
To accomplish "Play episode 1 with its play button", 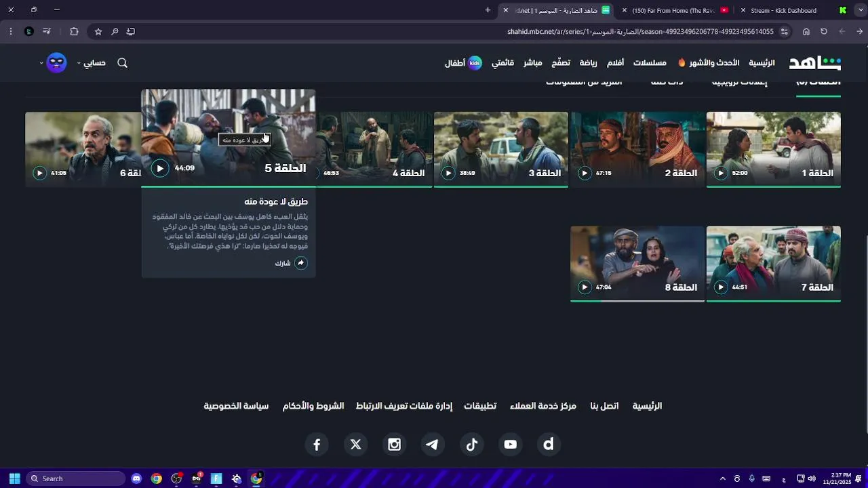I will point(721,173).
